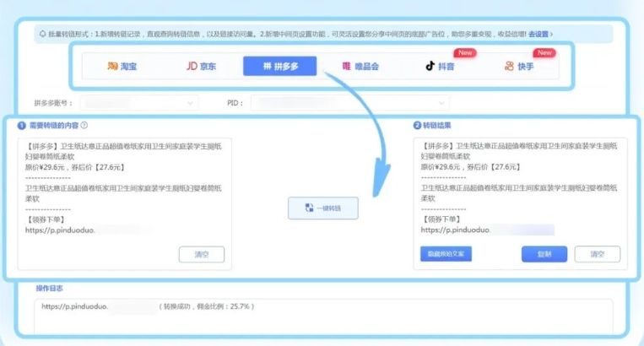Image resolution: width=644 pixels, height=346 pixels.
Task: Click the 需要转链的内容 heading
Action: coord(54,125)
